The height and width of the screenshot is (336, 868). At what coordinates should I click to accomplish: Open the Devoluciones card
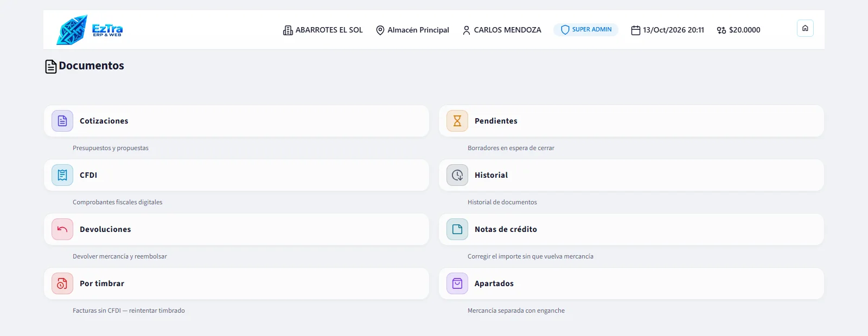pyautogui.click(x=237, y=229)
